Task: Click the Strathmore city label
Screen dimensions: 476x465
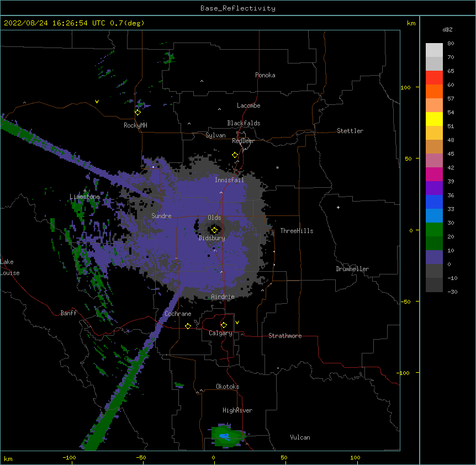Action: pyautogui.click(x=285, y=336)
